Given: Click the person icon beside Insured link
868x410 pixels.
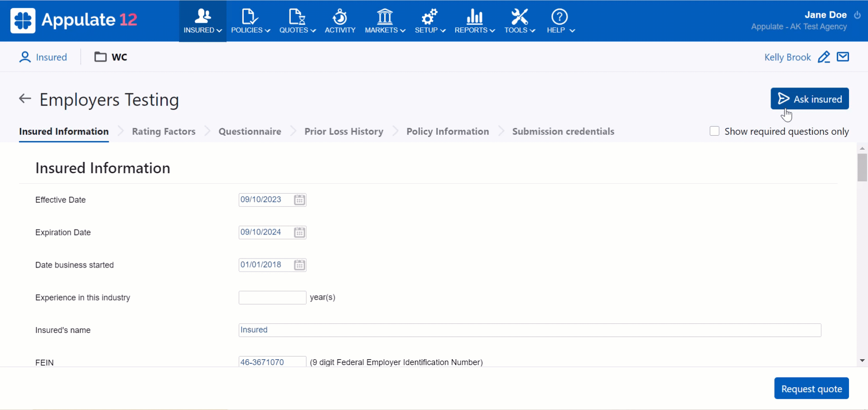Looking at the screenshot, I should (x=25, y=57).
